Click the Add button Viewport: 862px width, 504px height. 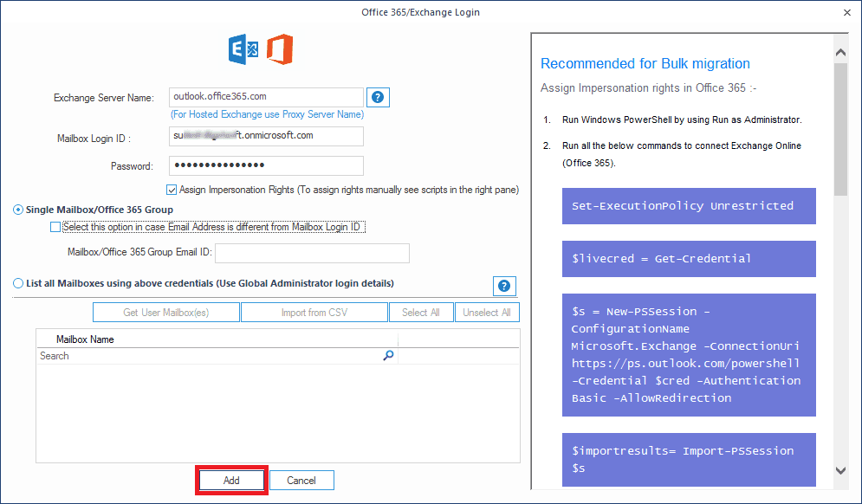pos(231,480)
